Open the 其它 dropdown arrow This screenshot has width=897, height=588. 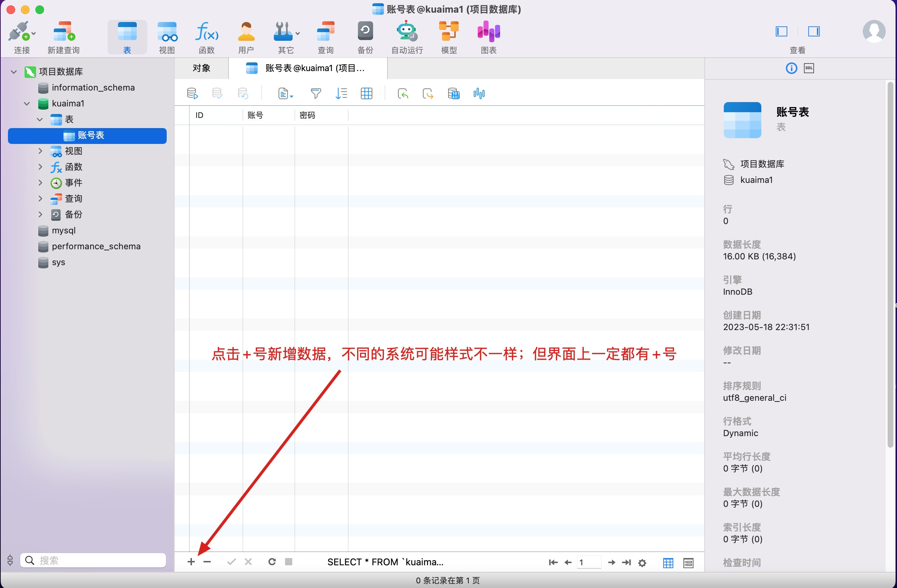[298, 34]
